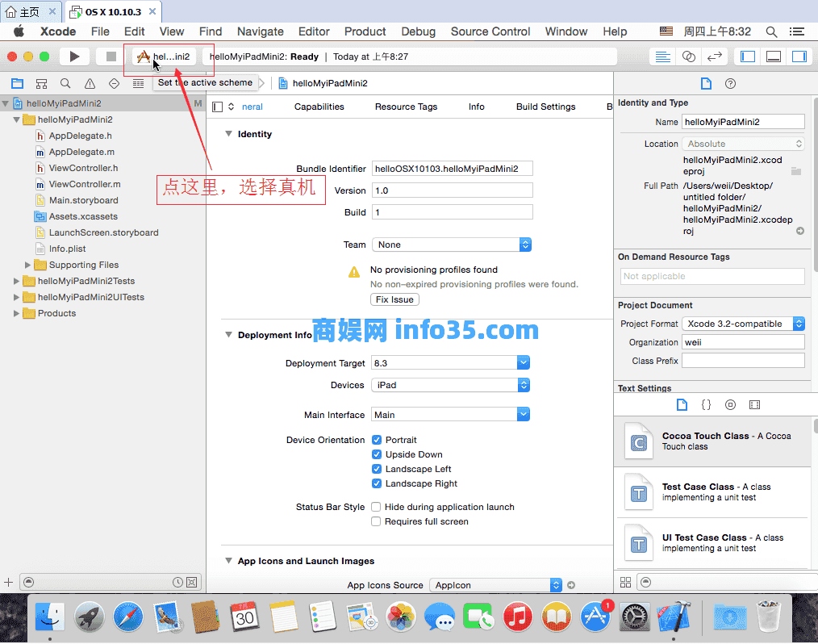Screen dimensions: 818x644
Task: Show the Media library
Action: pyautogui.click(x=754, y=404)
